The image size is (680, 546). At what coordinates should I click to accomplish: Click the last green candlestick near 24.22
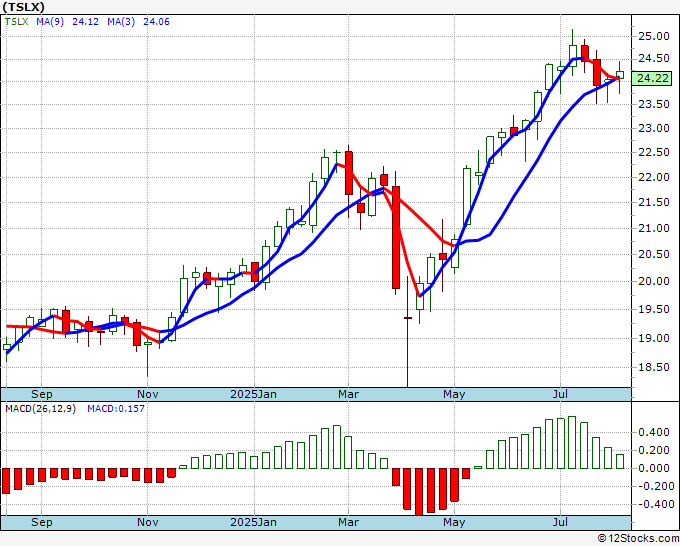click(x=619, y=75)
